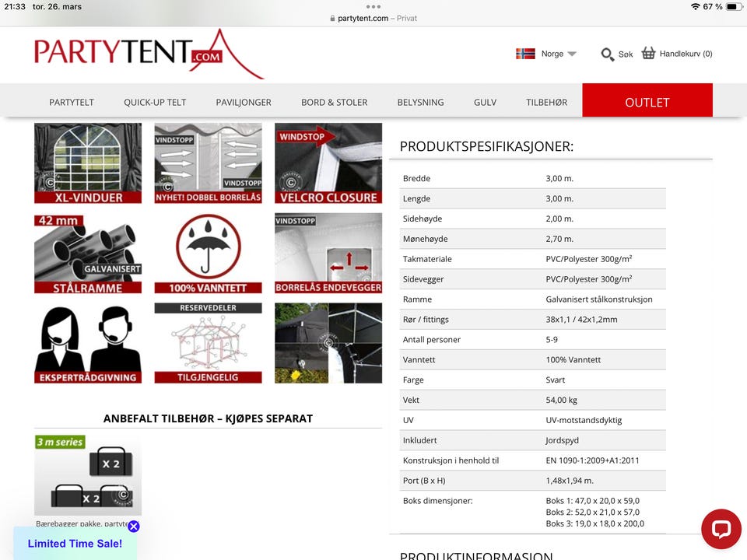Image resolution: width=747 pixels, height=560 pixels.
Task: Open the GULV menu
Action: [485, 103]
